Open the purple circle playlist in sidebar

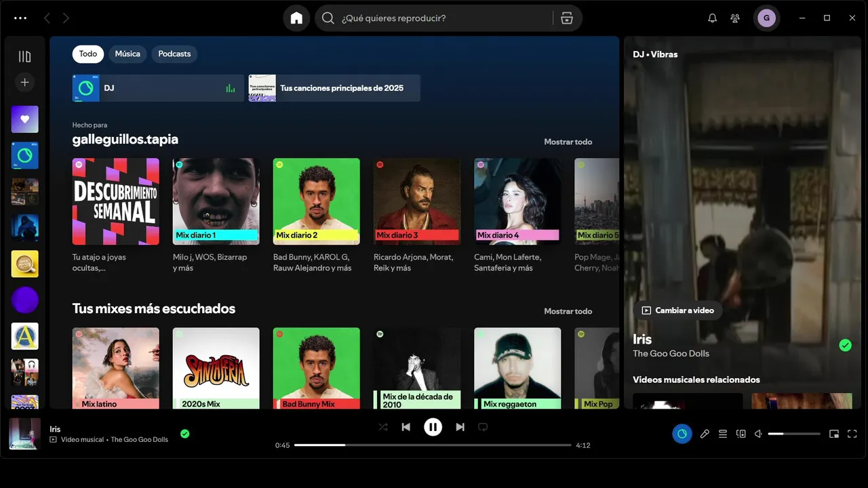24,300
